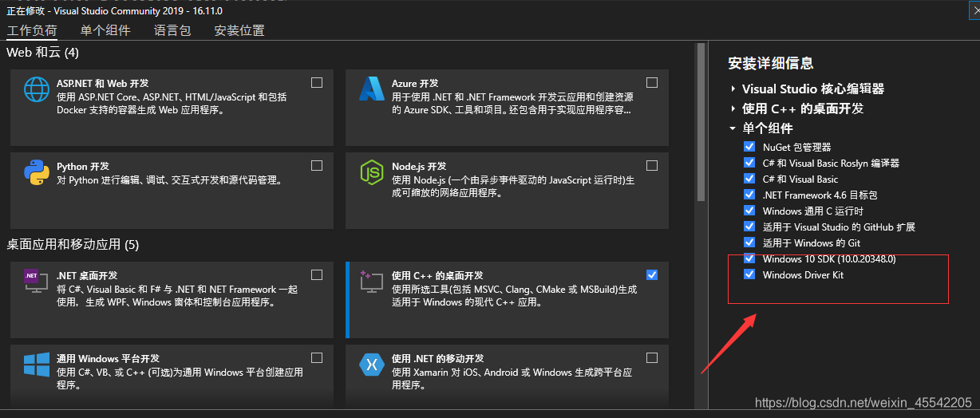Open the 语言包 tab
Image resolution: width=980 pixels, height=418 pixels.
tap(172, 30)
